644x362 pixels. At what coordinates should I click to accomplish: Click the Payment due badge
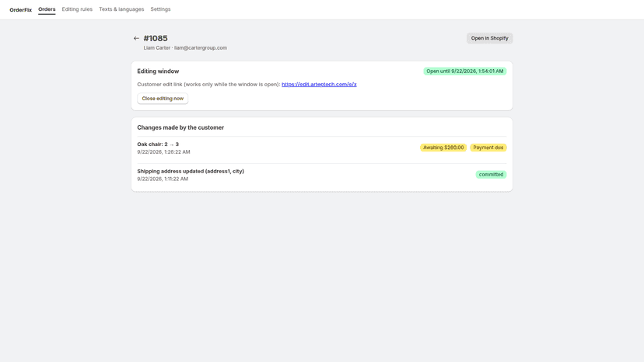click(488, 148)
